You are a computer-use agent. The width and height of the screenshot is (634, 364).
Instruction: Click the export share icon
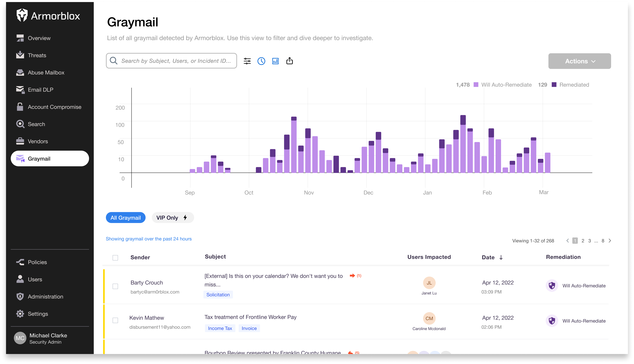(289, 61)
